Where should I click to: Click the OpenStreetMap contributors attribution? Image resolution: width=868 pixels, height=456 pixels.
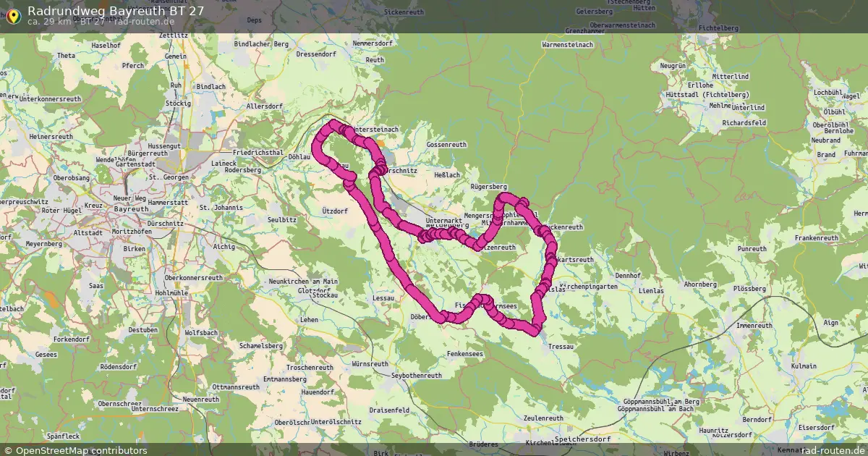click(x=75, y=450)
